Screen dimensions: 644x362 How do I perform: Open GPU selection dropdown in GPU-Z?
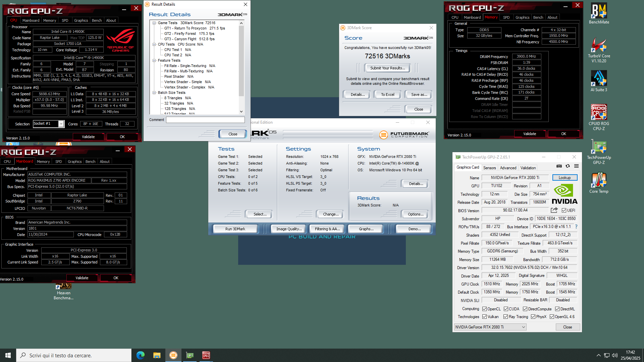point(490,327)
